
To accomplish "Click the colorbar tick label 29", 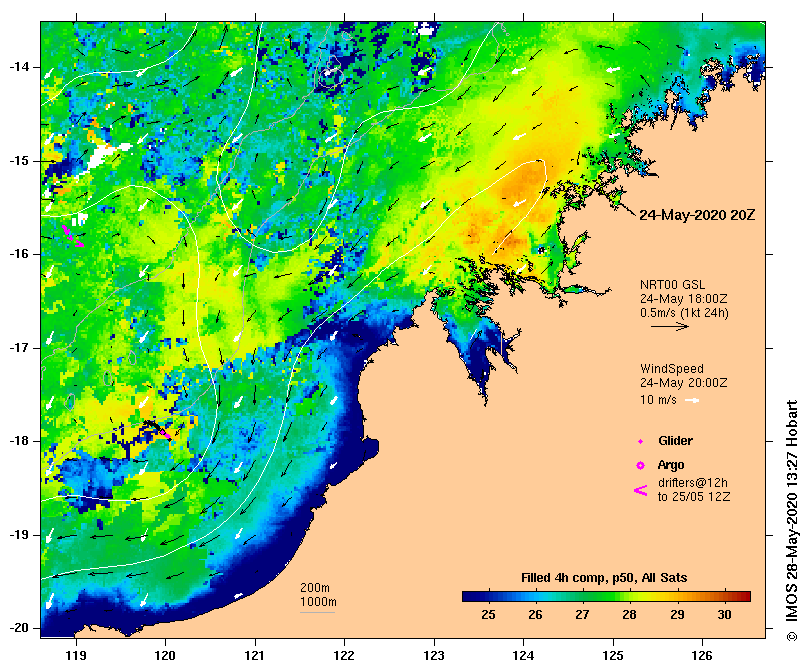I will [677, 615].
